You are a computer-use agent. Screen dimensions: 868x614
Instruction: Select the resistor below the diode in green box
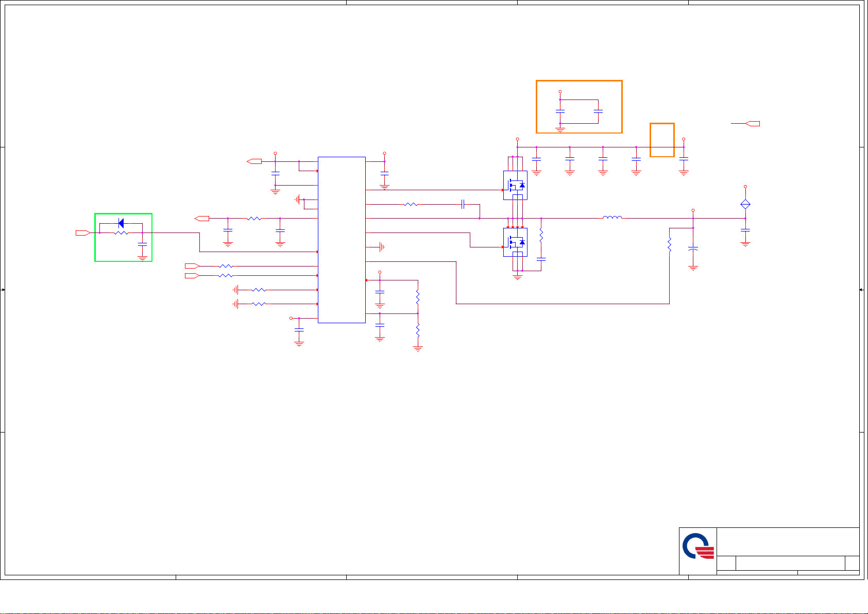121,233
